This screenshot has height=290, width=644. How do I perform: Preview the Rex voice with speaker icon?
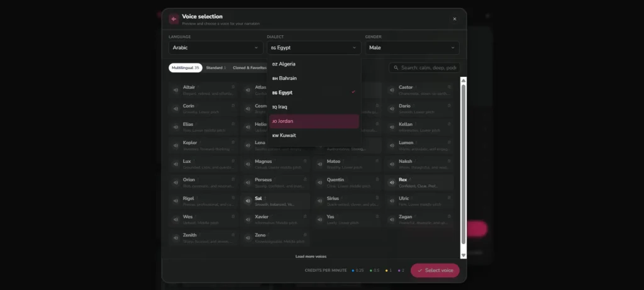click(x=391, y=183)
